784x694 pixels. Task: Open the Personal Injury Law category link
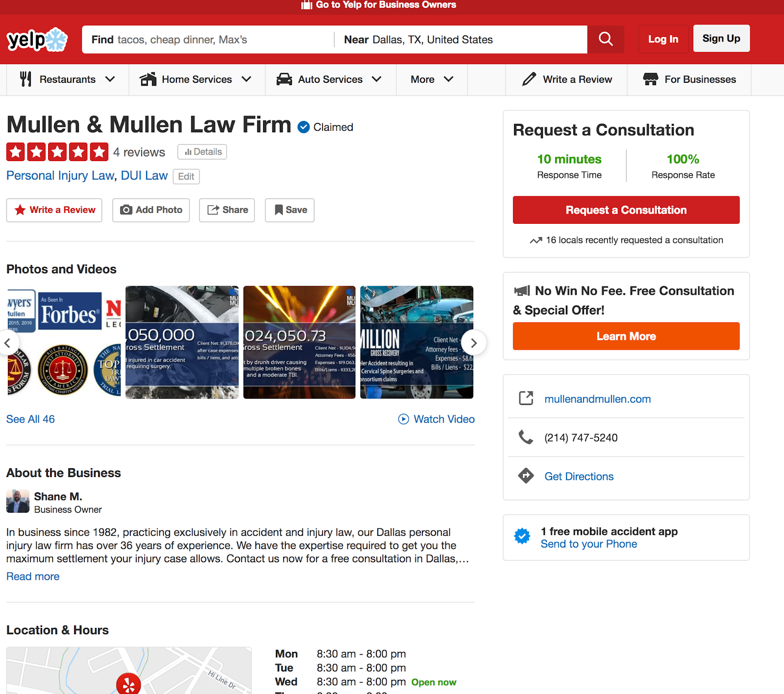[x=60, y=175]
